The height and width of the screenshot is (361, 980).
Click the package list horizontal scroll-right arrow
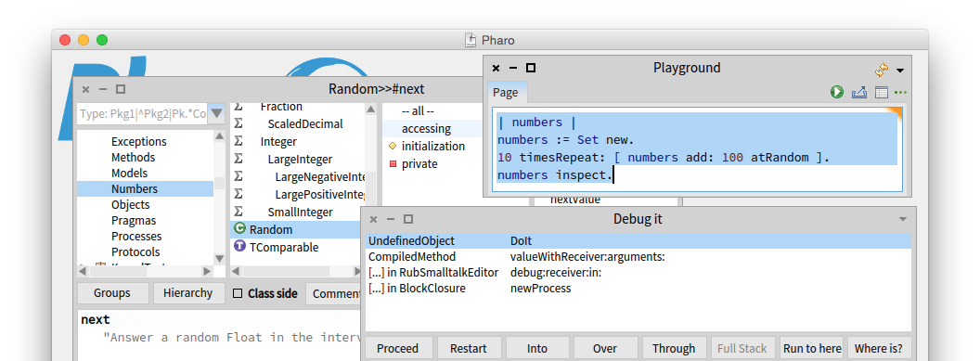(x=207, y=272)
